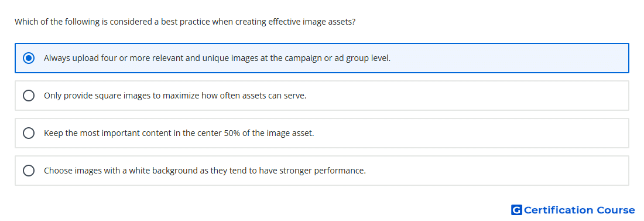Pick the radio button for white background images
Viewport: 644px width, 221px height.
(x=29, y=171)
